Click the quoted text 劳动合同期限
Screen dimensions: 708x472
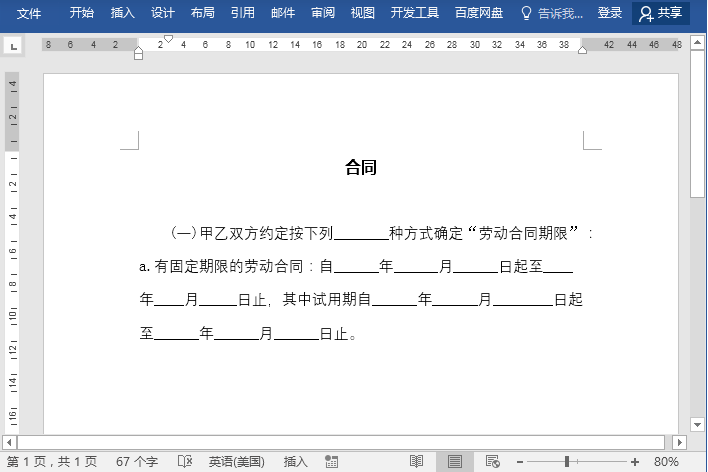tap(523, 233)
